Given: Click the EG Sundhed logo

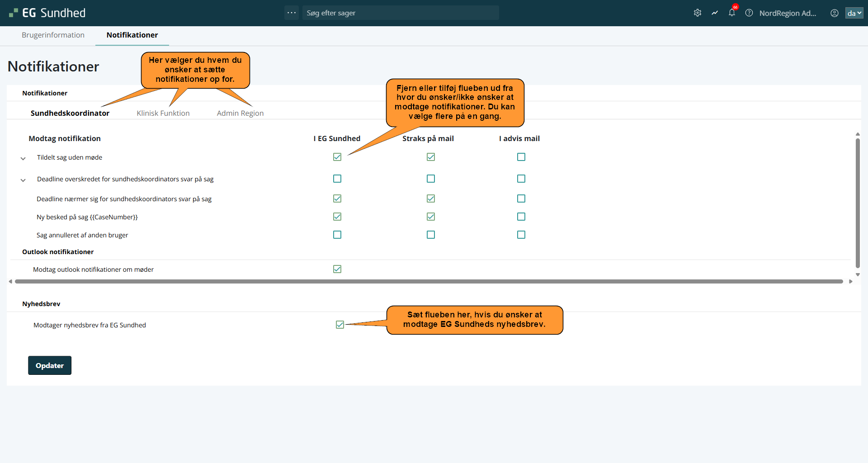Looking at the screenshot, I should coord(47,13).
